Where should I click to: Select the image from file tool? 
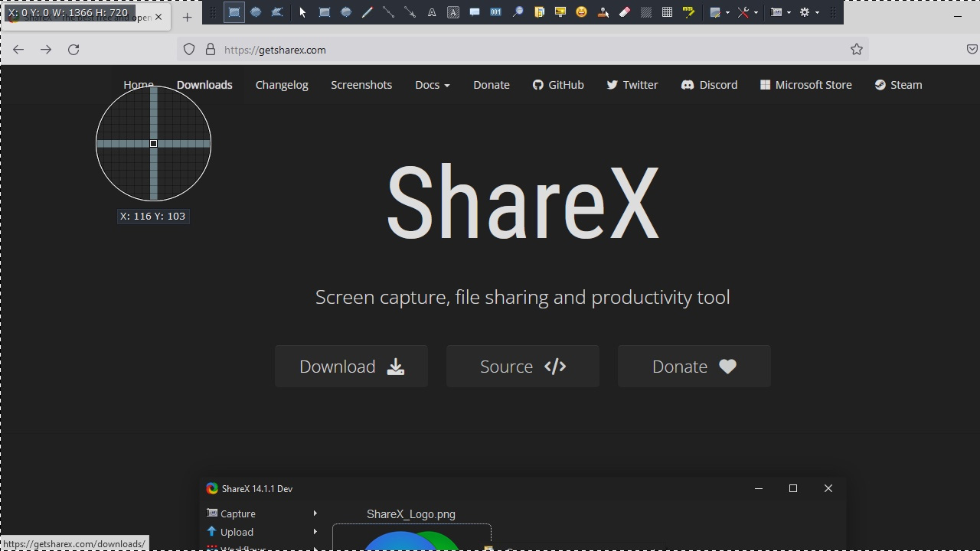click(539, 12)
